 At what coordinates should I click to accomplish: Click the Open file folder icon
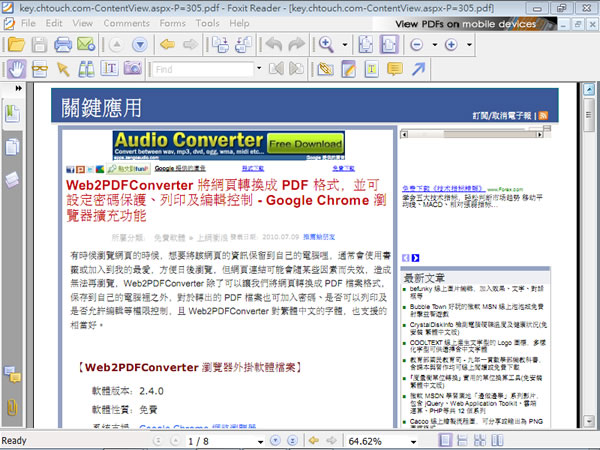15,45
